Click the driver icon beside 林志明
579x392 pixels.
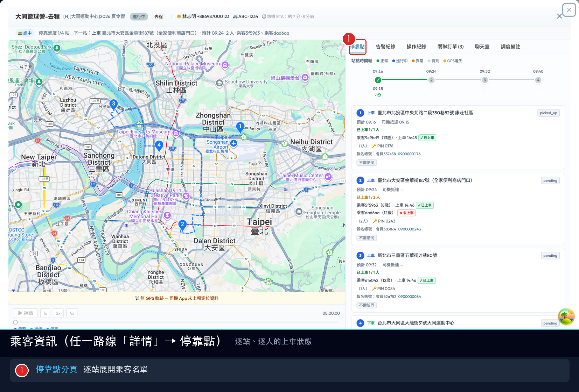tap(179, 16)
